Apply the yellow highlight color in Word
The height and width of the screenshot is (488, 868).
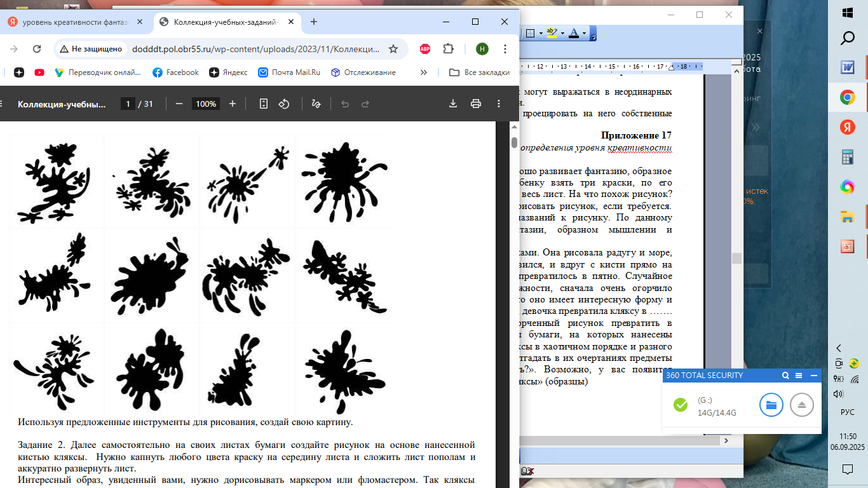(x=552, y=33)
